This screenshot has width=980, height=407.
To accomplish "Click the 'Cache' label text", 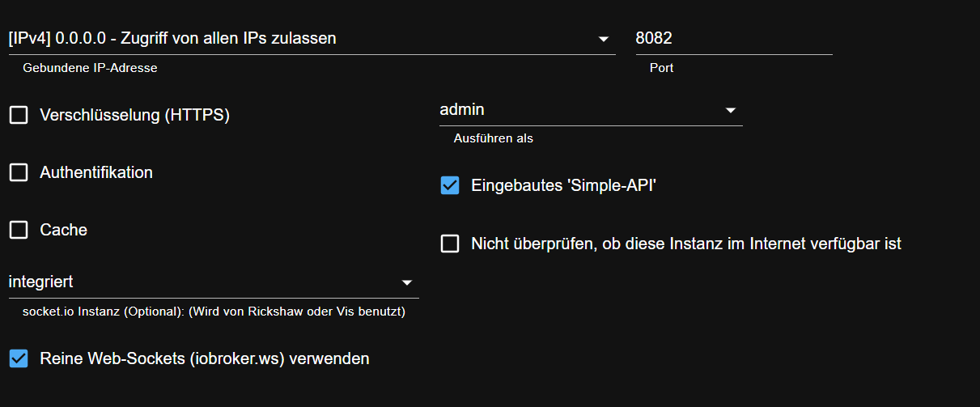I will tap(64, 231).
